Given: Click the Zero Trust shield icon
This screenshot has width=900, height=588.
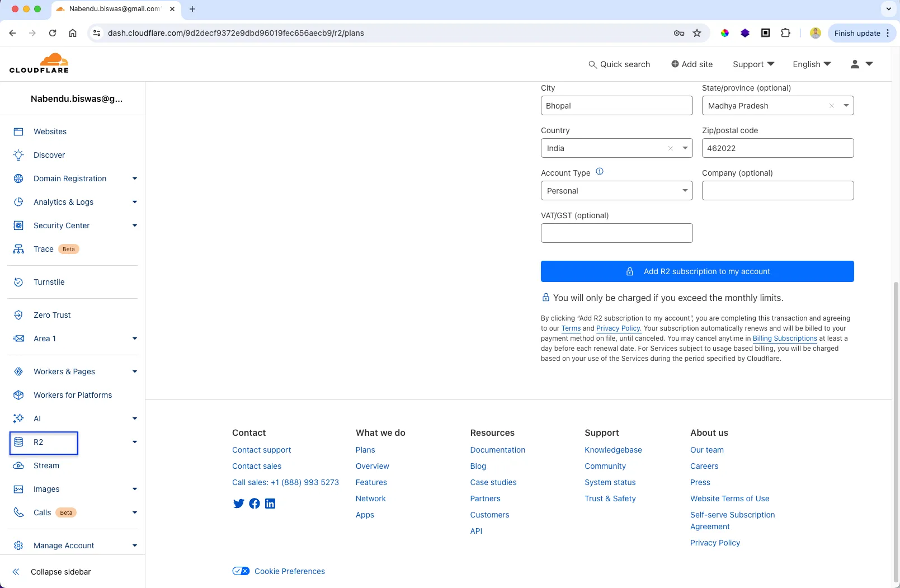Looking at the screenshot, I should (x=18, y=315).
